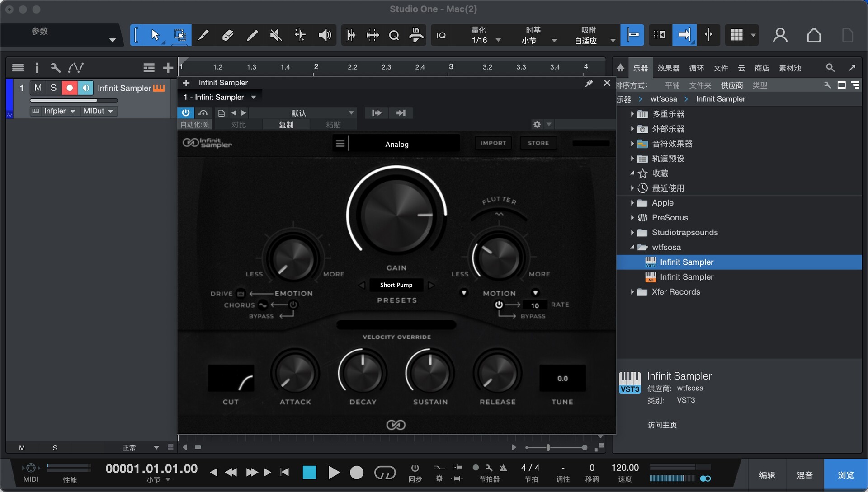868x492 pixels.
Task: Switch to the 循环 browser tab
Action: point(696,68)
